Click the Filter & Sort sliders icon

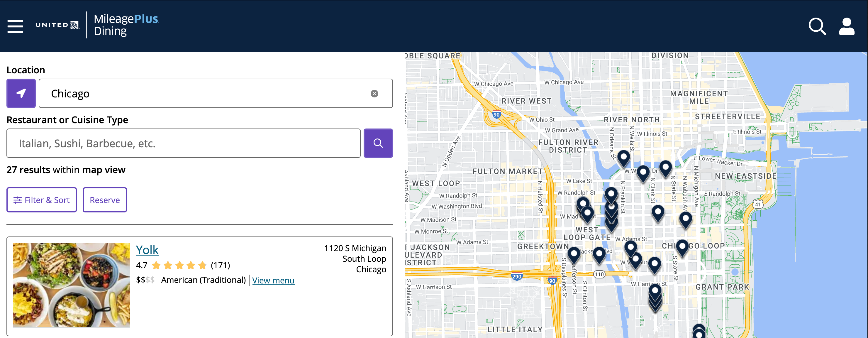click(18, 200)
